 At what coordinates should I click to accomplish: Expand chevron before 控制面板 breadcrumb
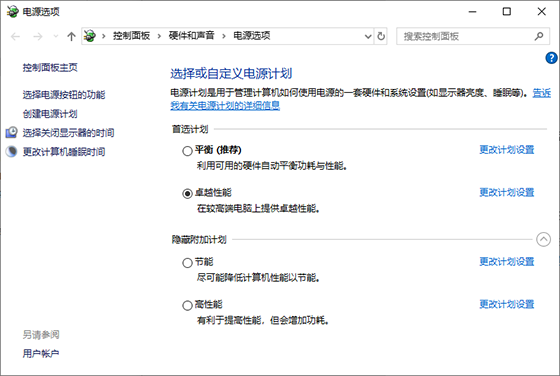pos(104,36)
